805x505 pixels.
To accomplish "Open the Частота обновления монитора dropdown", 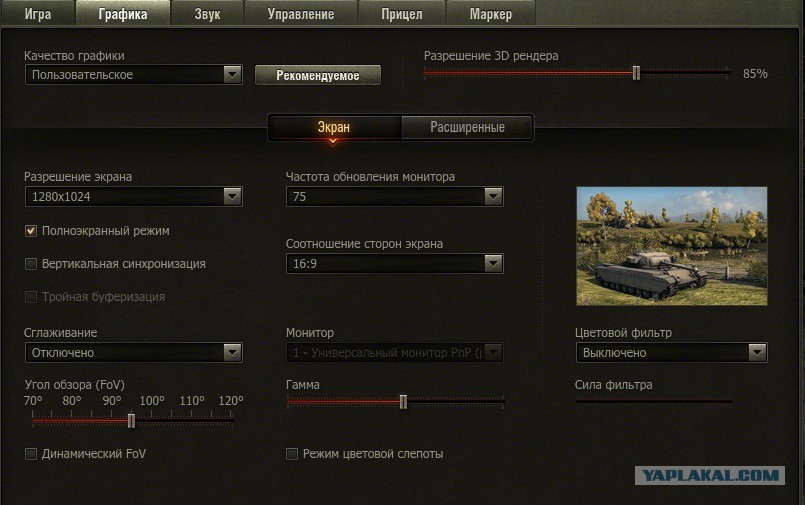I will (x=394, y=197).
